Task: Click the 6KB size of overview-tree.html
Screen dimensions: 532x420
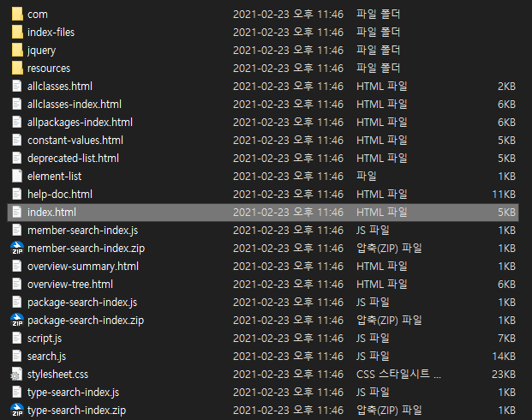Action: click(x=507, y=285)
